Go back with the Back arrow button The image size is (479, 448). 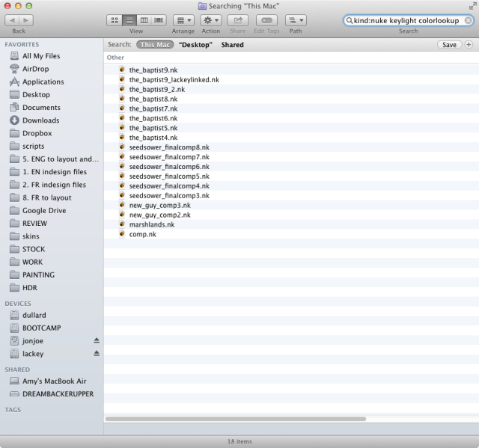click(12, 20)
